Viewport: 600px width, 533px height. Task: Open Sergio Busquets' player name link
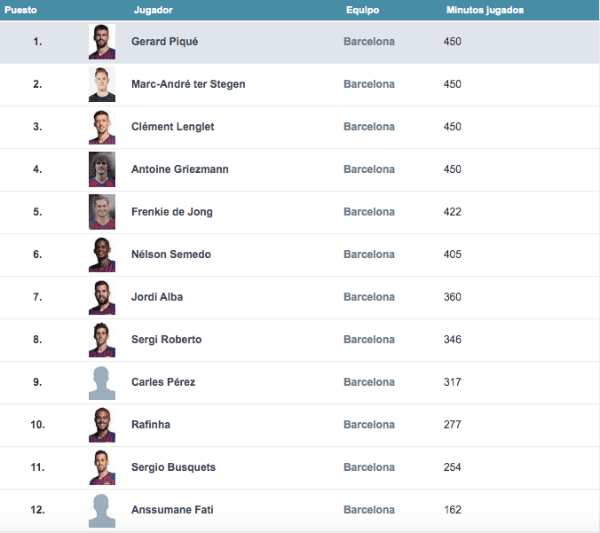[x=173, y=467]
